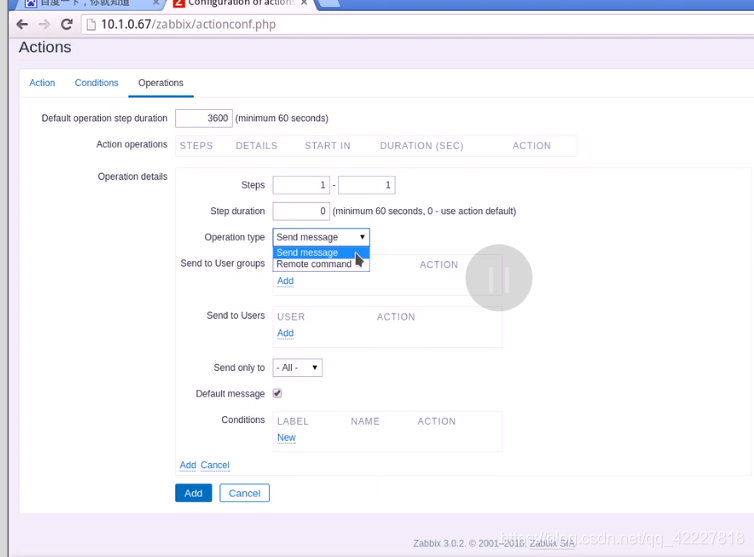The height and width of the screenshot is (557, 754).
Task: Choose Remote command from the dropdown list
Action: (321, 264)
